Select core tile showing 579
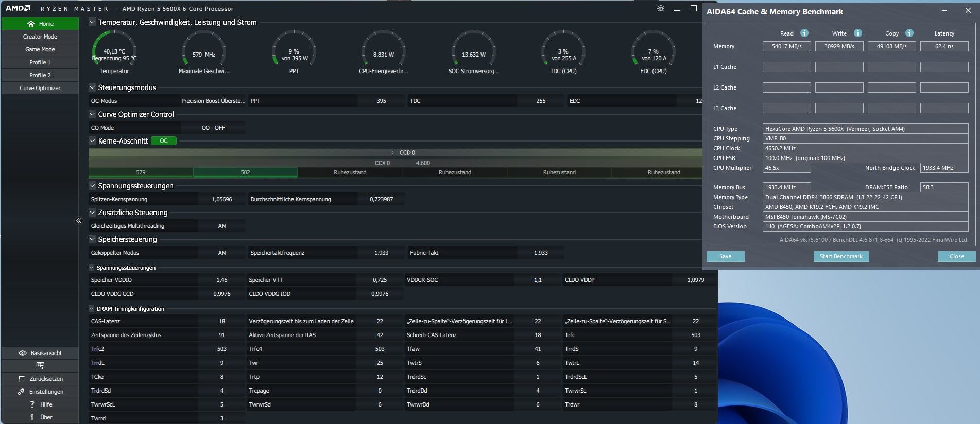 (x=141, y=172)
